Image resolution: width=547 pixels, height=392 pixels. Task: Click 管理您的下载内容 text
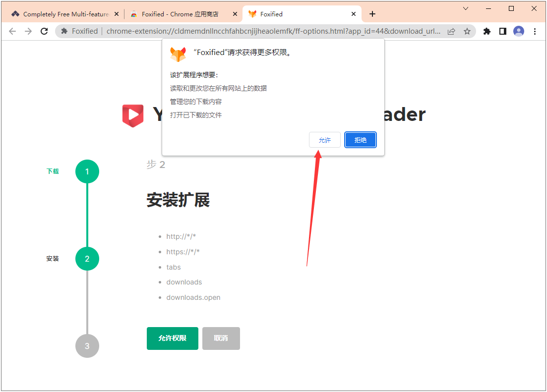click(x=196, y=102)
